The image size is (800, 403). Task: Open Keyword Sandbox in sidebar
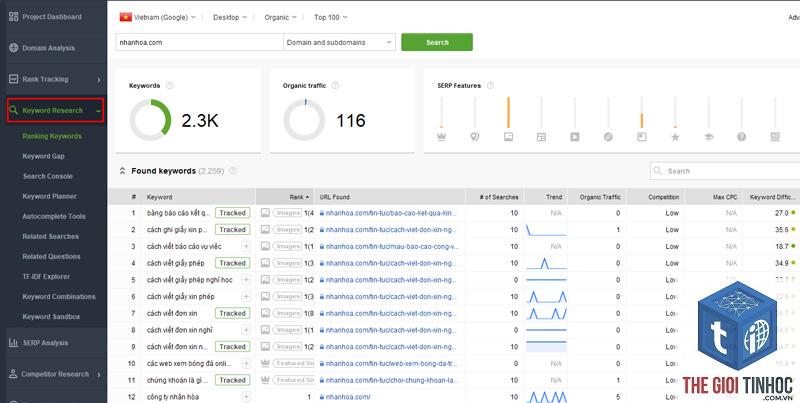click(x=51, y=317)
